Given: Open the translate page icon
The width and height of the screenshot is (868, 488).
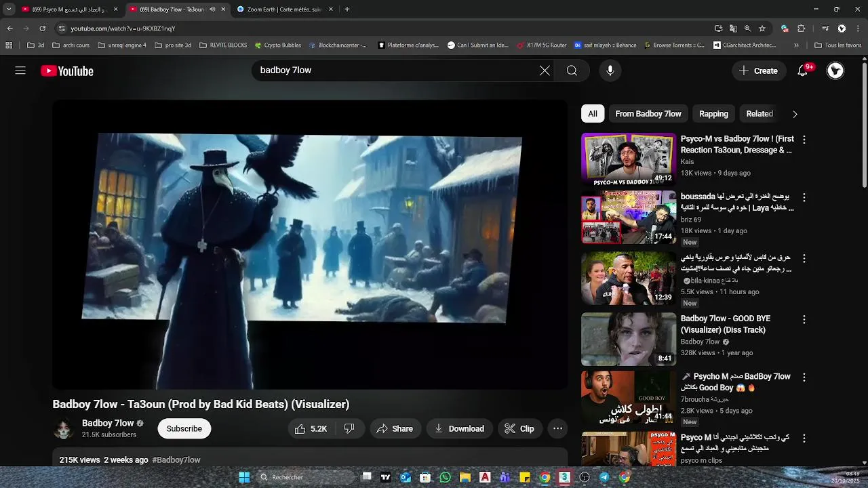Looking at the screenshot, I should pos(733,28).
